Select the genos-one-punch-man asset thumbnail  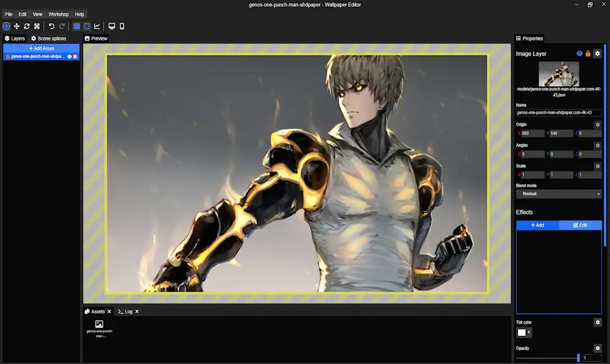point(99,329)
